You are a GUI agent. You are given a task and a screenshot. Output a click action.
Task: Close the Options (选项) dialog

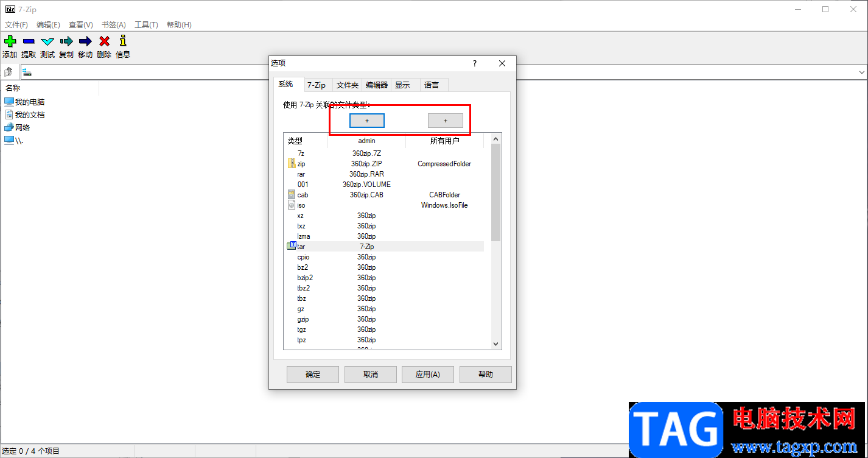pyautogui.click(x=502, y=63)
